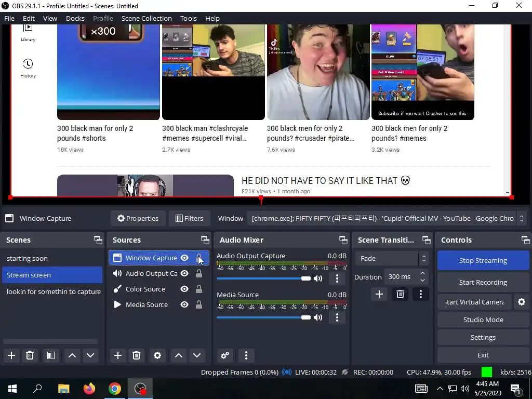Open the File menu
The height and width of the screenshot is (399, 532).
[x=9, y=18]
